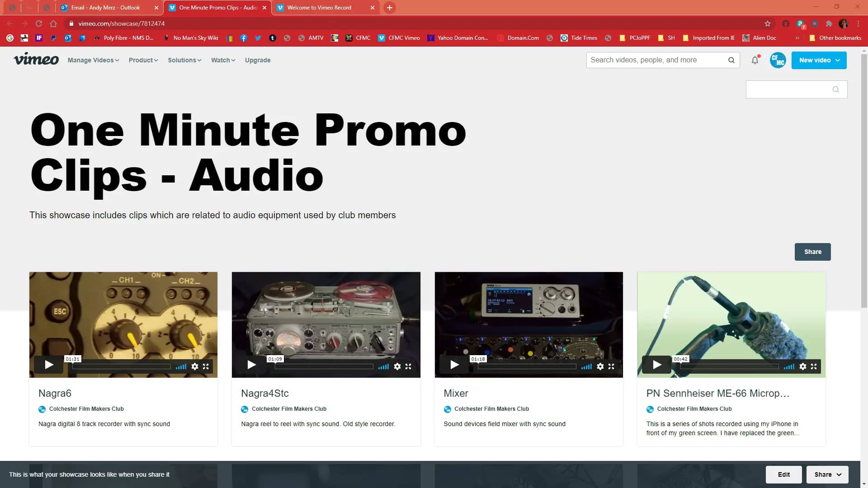This screenshot has height=488, width=868.
Task: Enter fullscreen on Nagra4Stc video
Action: pyautogui.click(x=408, y=366)
